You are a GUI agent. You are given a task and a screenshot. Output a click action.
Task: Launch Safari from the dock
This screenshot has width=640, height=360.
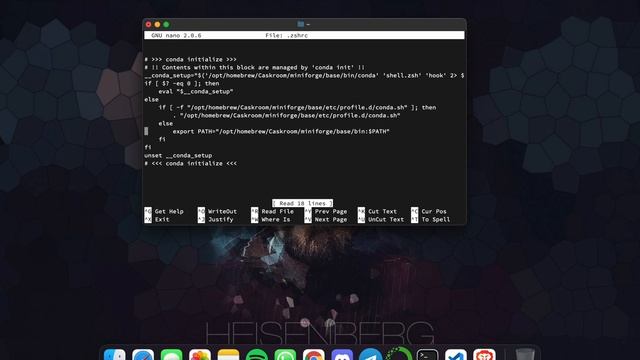pyautogui.click(x=143, y=354)
